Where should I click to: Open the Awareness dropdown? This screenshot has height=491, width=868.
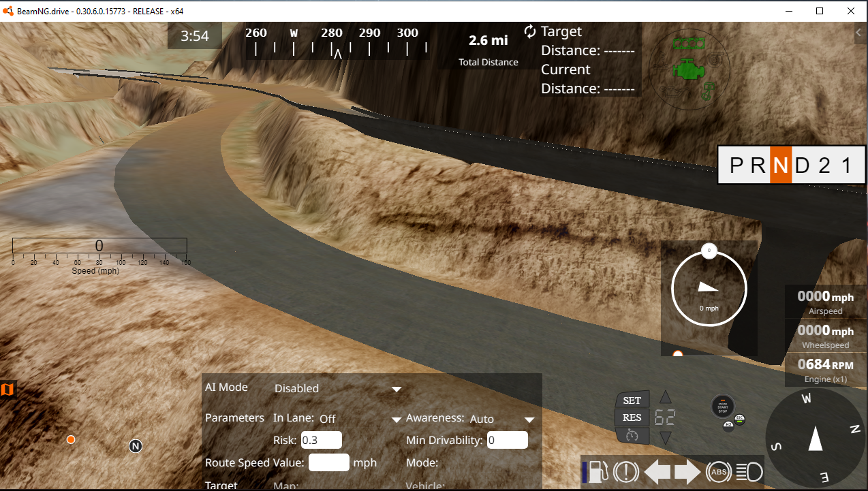(501, 419)
